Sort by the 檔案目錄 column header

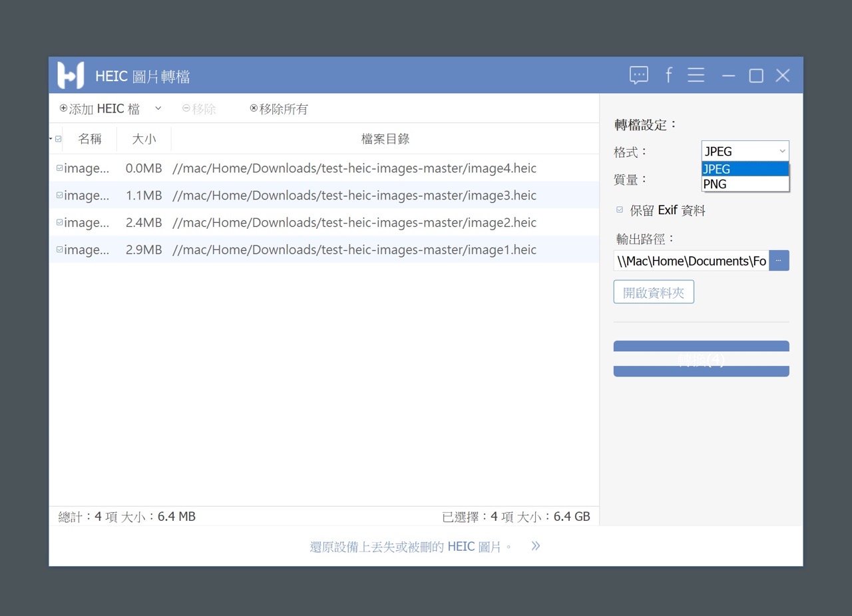[385, 139]
